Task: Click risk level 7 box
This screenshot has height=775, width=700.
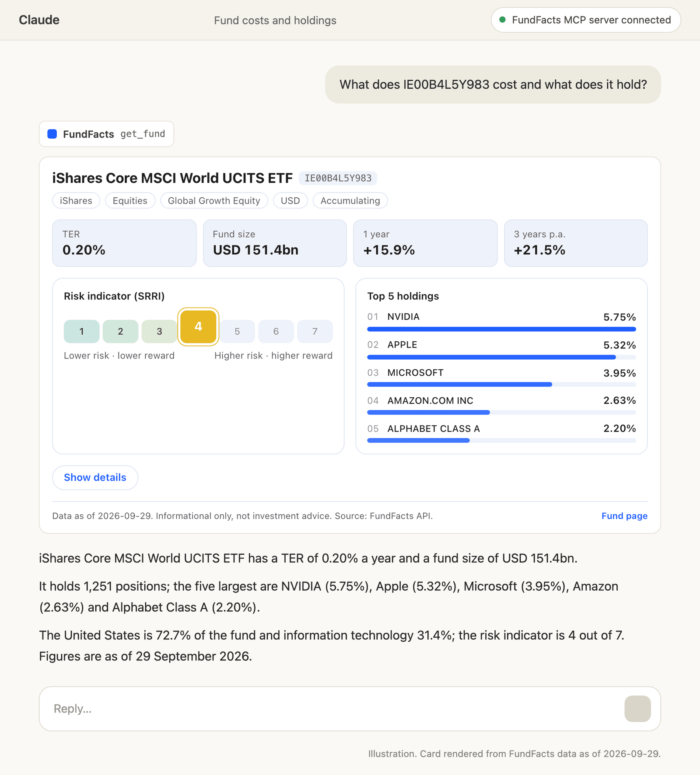Action: click(315, 331)
